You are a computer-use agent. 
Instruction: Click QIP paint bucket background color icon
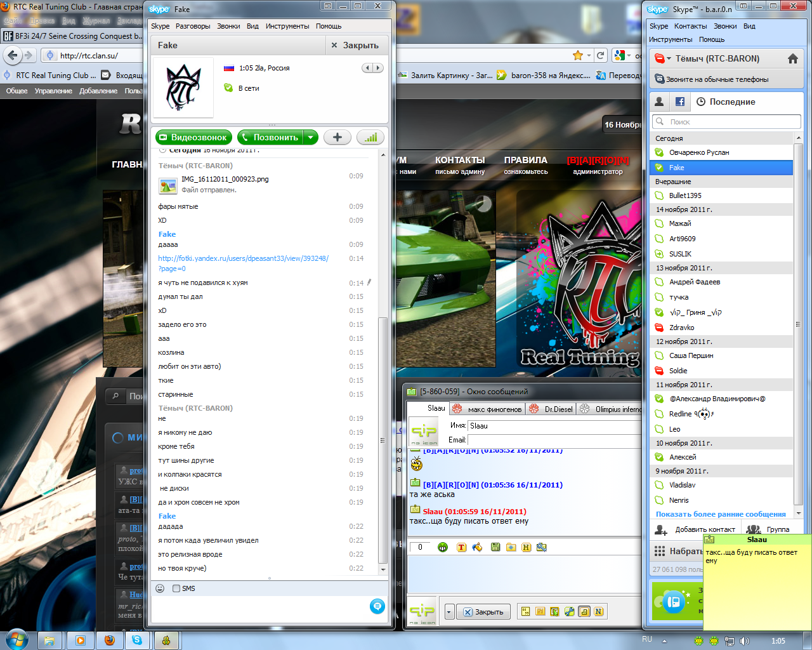[x=477, y=547]
